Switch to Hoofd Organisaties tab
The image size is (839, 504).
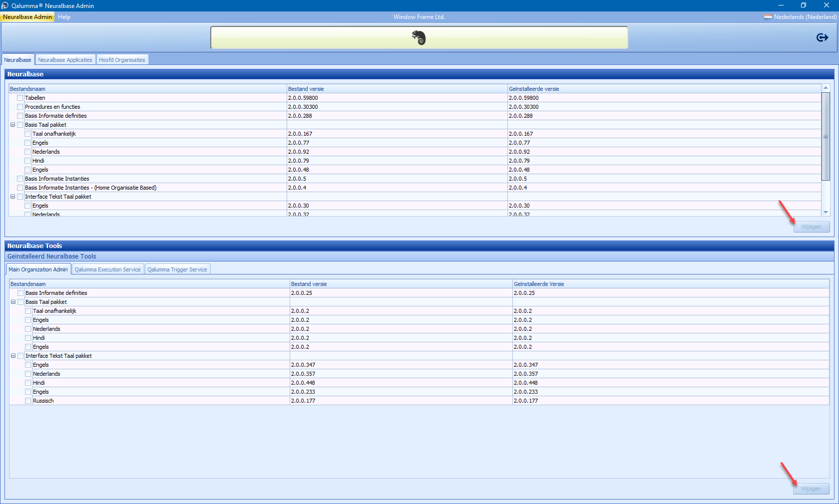coord(122,60)
